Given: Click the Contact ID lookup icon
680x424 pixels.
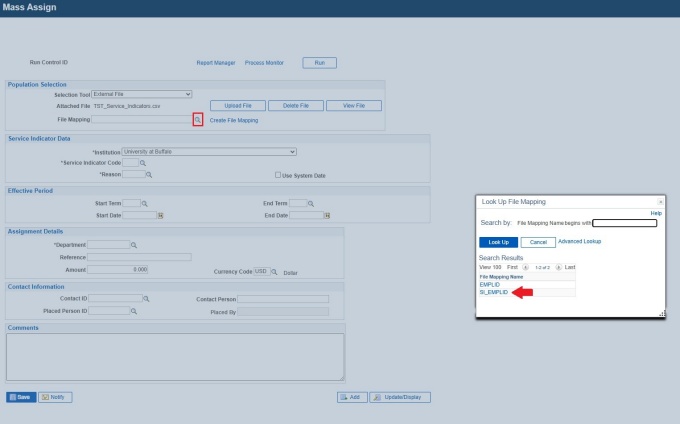Looking at the screenshot, I should (146, 298).
